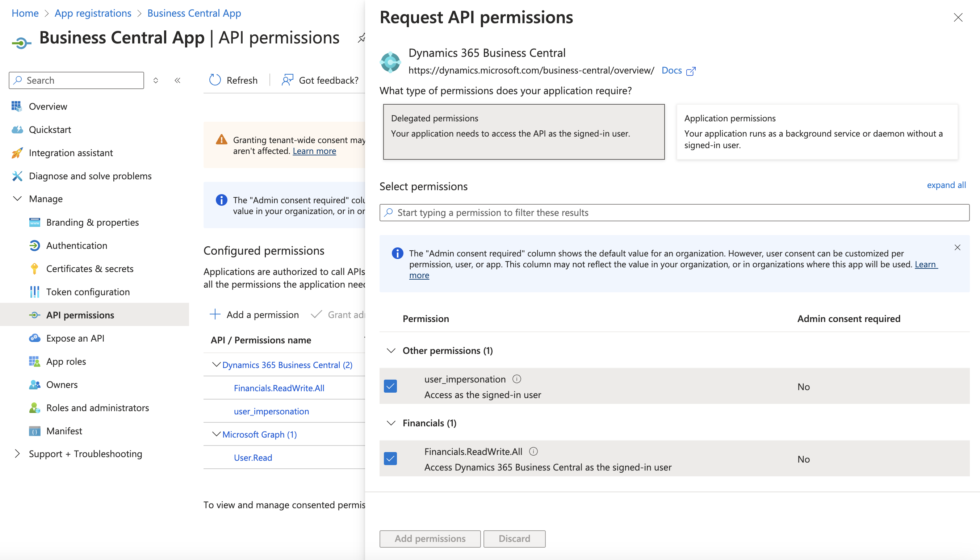Click info icon next to Financials.ReadWrite.All

click(533, 451)
